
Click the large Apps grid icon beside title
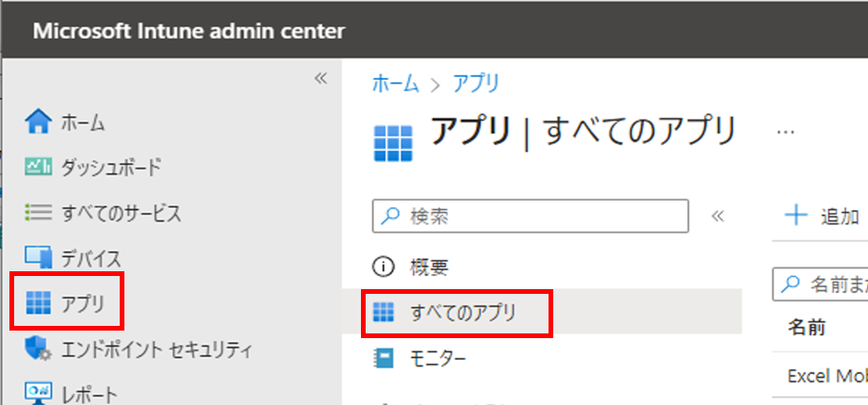(393, 143)
